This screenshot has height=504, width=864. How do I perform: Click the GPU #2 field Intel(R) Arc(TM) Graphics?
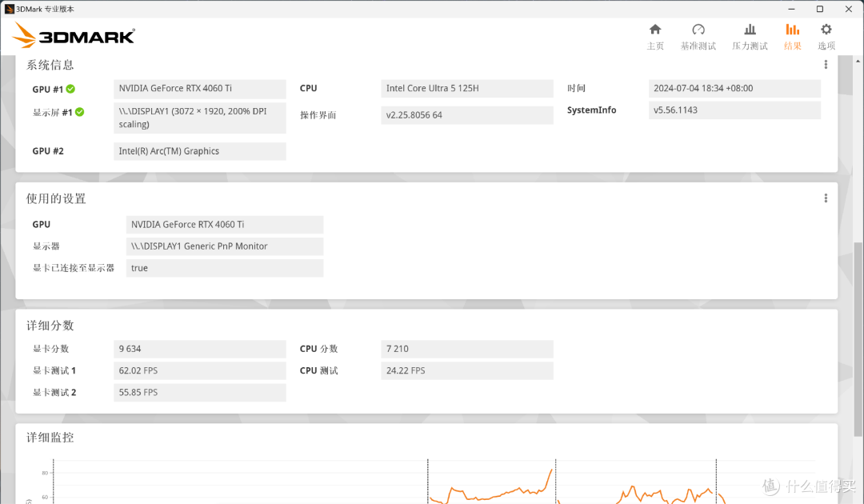200,151
